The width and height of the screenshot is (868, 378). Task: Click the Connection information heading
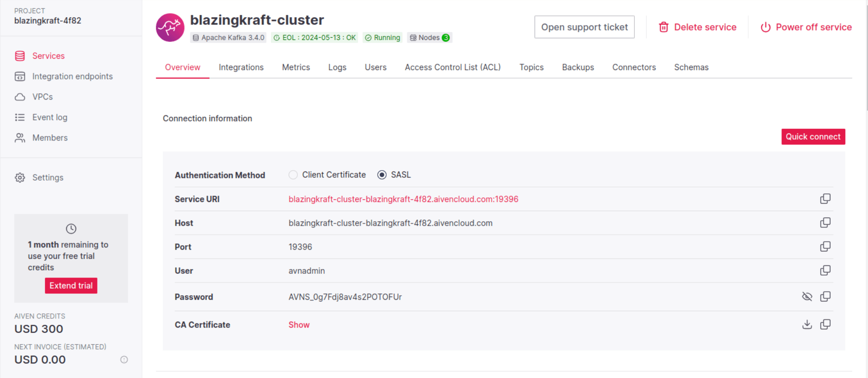(x=207, y=118)
